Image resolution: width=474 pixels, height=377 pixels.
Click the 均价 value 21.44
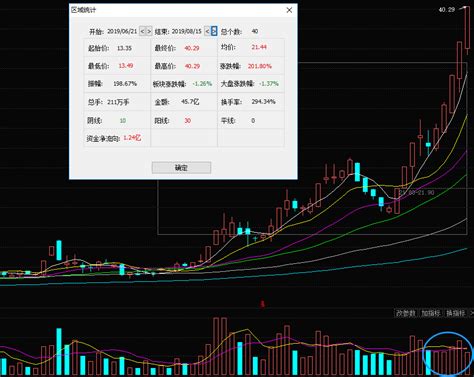tap(259, 47)
